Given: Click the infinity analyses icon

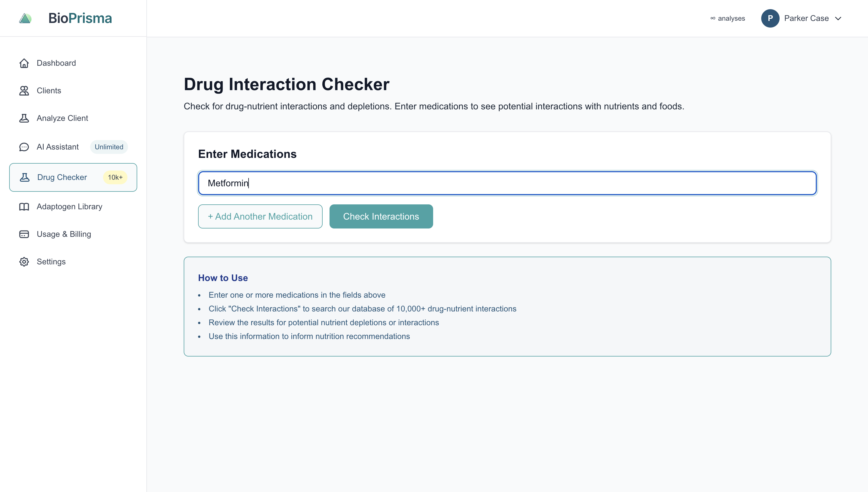Looking at the screenshot, I should point(713,18).
